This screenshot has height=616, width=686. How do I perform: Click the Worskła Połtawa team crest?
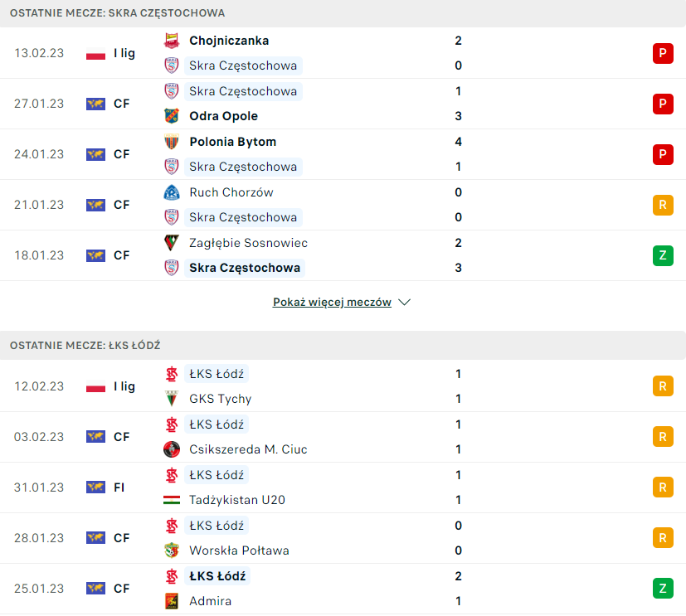tap(172, 551)
